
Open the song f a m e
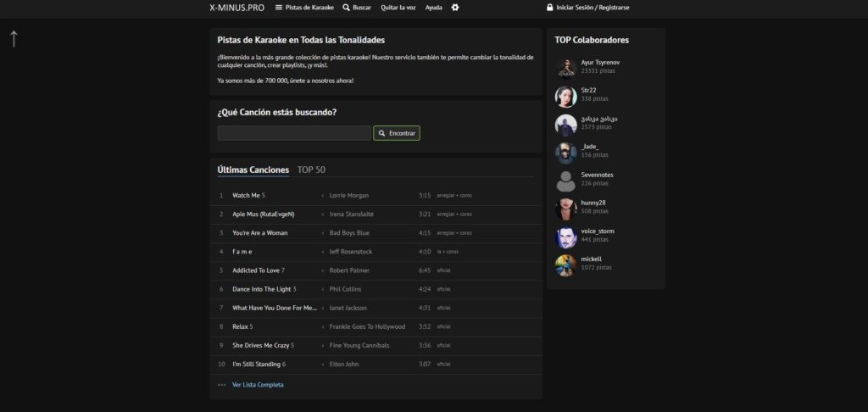click(x=242, y=252)
